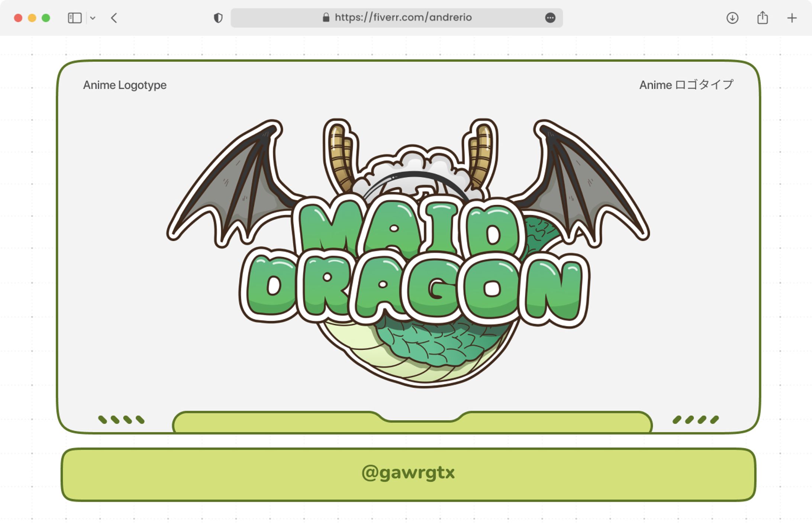The width and height of the screenshot is (812, 523).
Task: Open the Downloads list
Action: [x=732, y=18]
